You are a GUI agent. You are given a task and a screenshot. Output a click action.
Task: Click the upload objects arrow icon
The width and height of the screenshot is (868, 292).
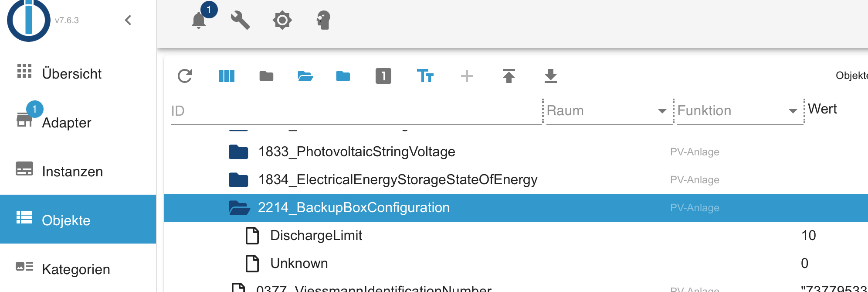coord(509,76)
